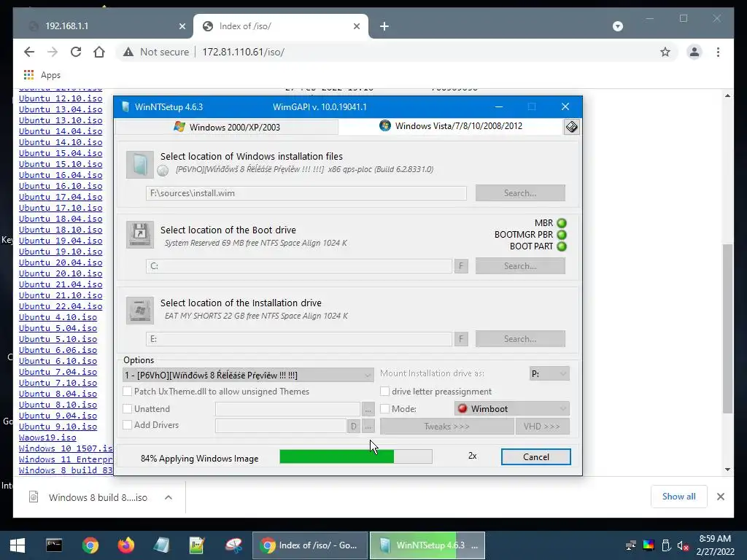The width and height of the screenshot is (747, 560).
Task: Click the BOOT PART green status light
Action: point(562,246)
